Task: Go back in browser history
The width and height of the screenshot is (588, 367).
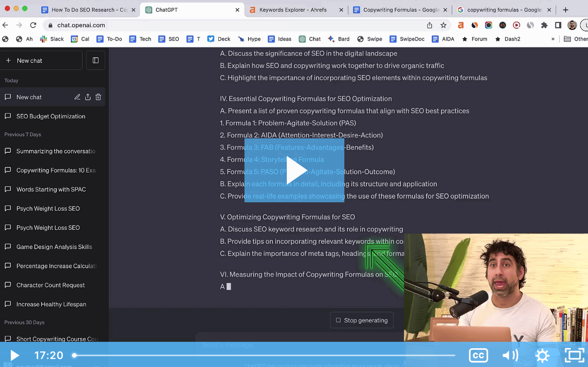Action: [5, 25]
